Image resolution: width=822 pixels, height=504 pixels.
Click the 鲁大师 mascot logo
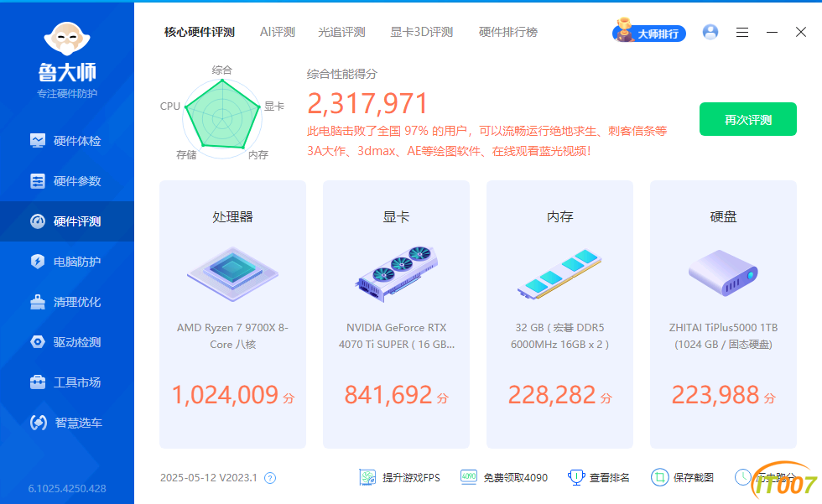(x=67, y=39)
